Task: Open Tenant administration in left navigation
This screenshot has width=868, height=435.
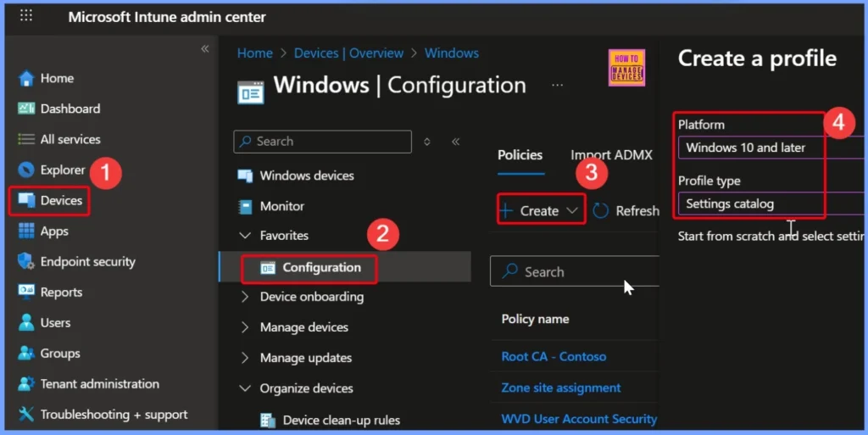Action: click(x=100, y=383)
